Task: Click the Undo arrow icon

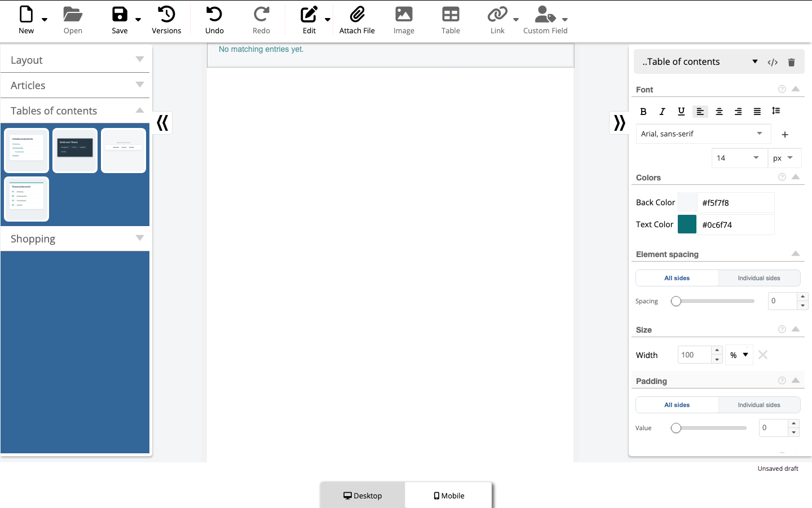Action: [214, 14]
